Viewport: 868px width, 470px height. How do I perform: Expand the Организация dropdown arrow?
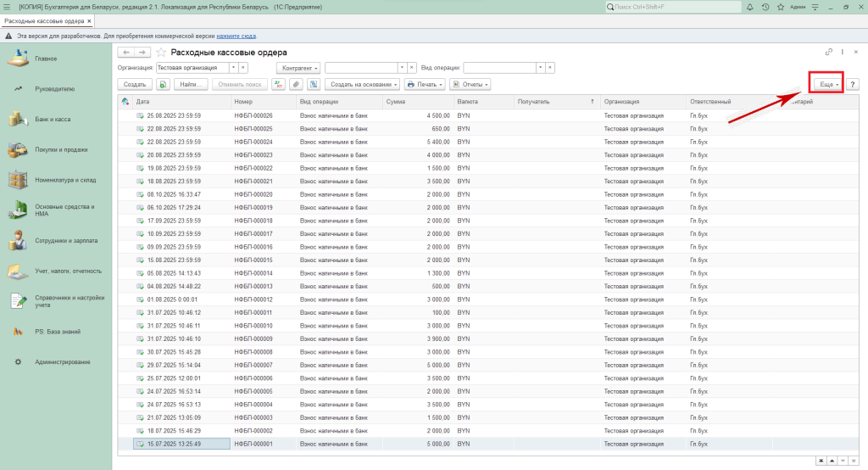tap(232, 67)
